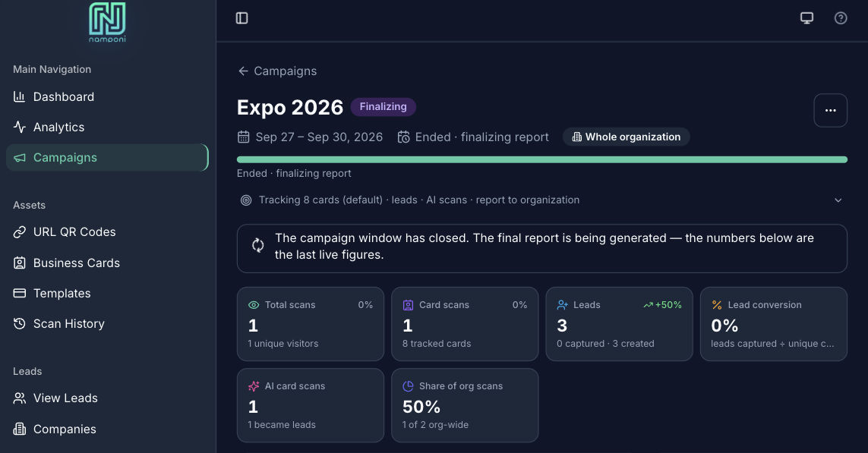Click the Scan History clock icon
The height and width of the screenshot is (453, 868).
point(20,323)
